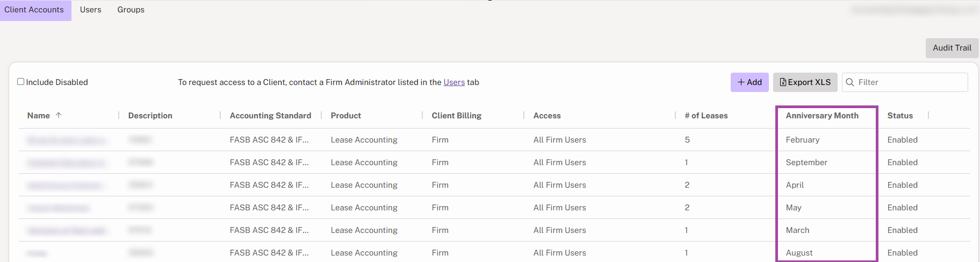Click the Product column header
Screen dimensions: 980x262
(345, 116)
